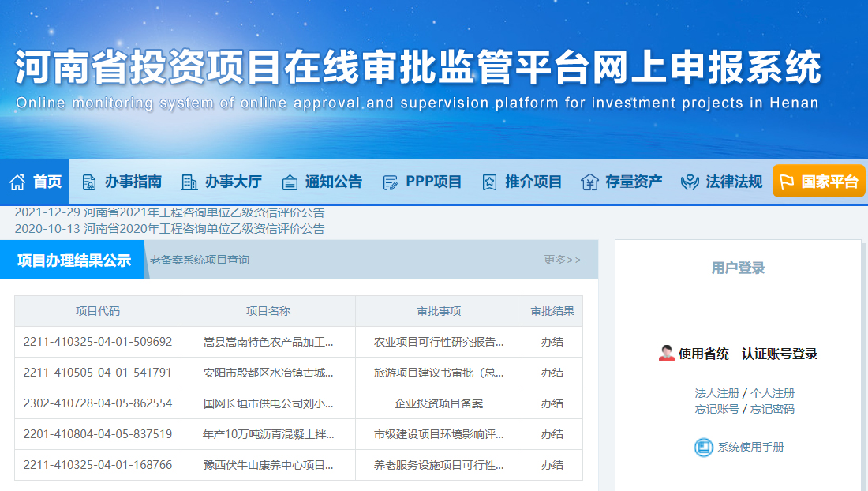Click project name 国网长垣市供电公司刘小...
868x491 pixels.
tap(268, 403)
